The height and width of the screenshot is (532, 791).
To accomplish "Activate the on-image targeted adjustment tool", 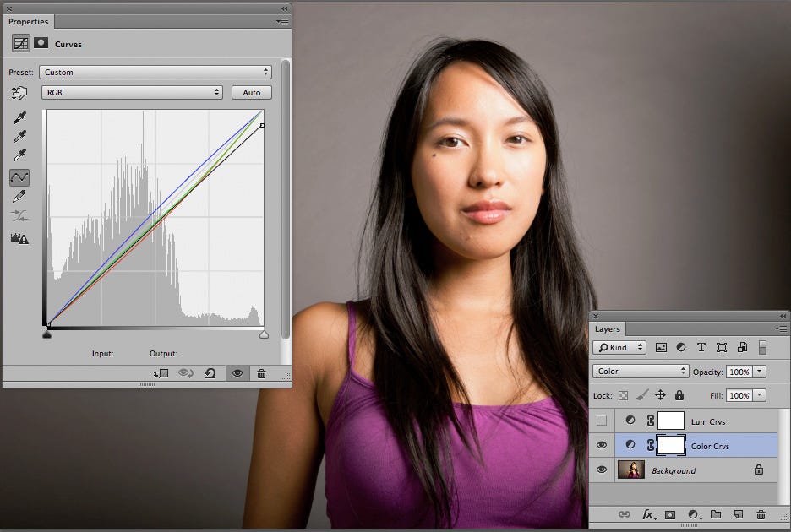I will click(x=19, y=93).
